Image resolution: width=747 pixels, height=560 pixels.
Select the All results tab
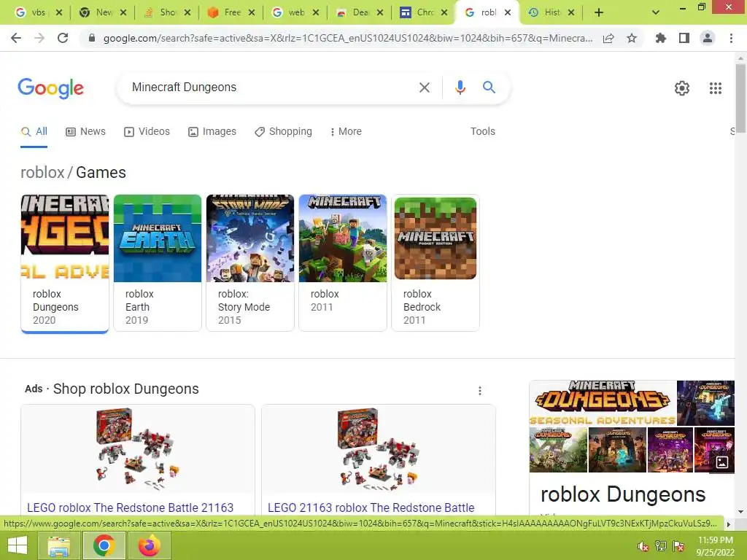coord(34,131)
